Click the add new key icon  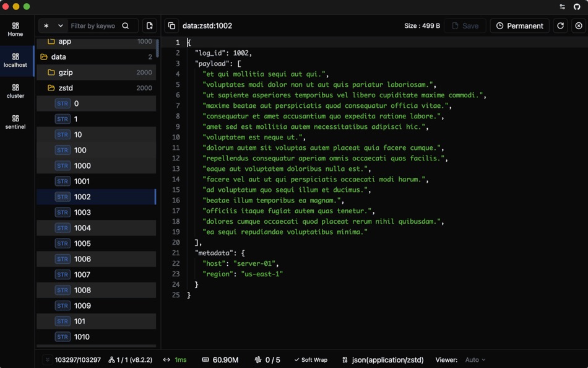pyautogui.click(x=149, y=26)
